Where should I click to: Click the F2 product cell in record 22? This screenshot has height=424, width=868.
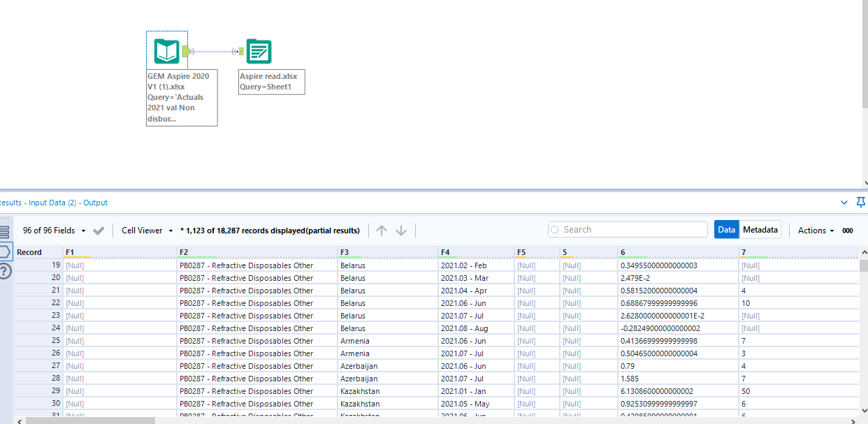pos(256,303)
